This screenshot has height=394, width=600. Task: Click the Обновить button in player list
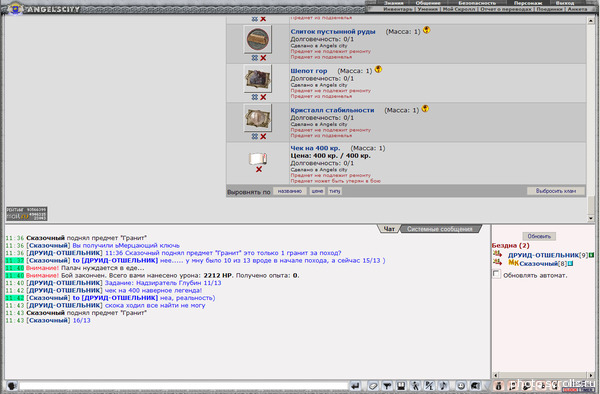[539, 236]
